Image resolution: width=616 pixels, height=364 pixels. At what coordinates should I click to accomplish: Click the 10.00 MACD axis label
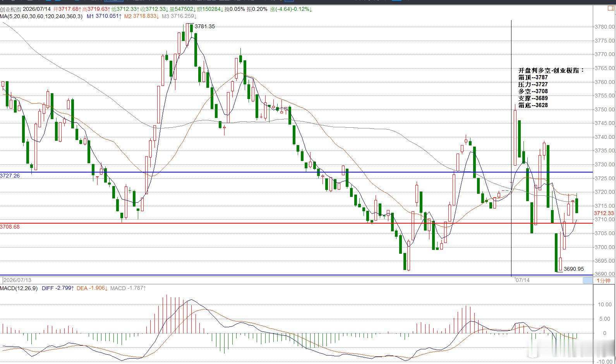604,304
